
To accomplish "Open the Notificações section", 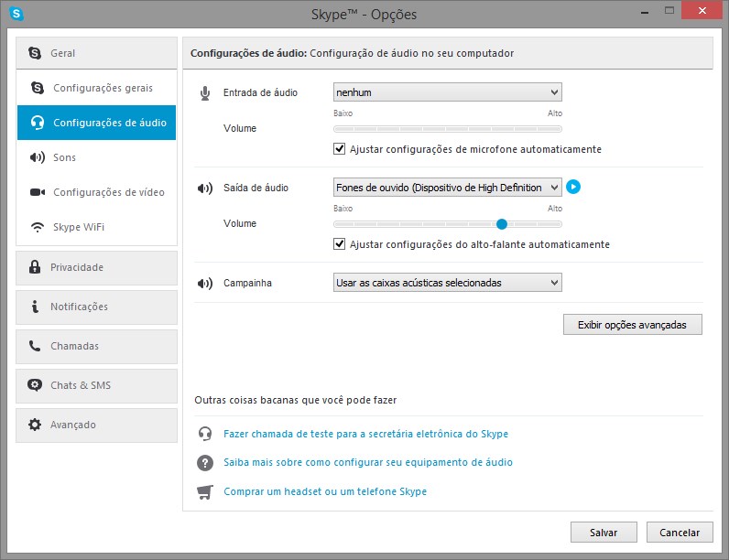I will coord(97,307).
